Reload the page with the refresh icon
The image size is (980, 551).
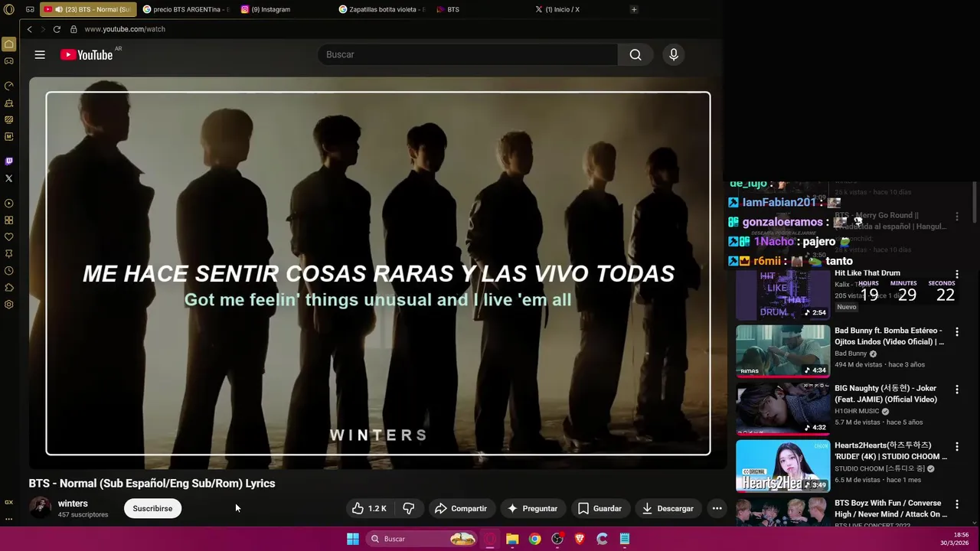(57, 29)
